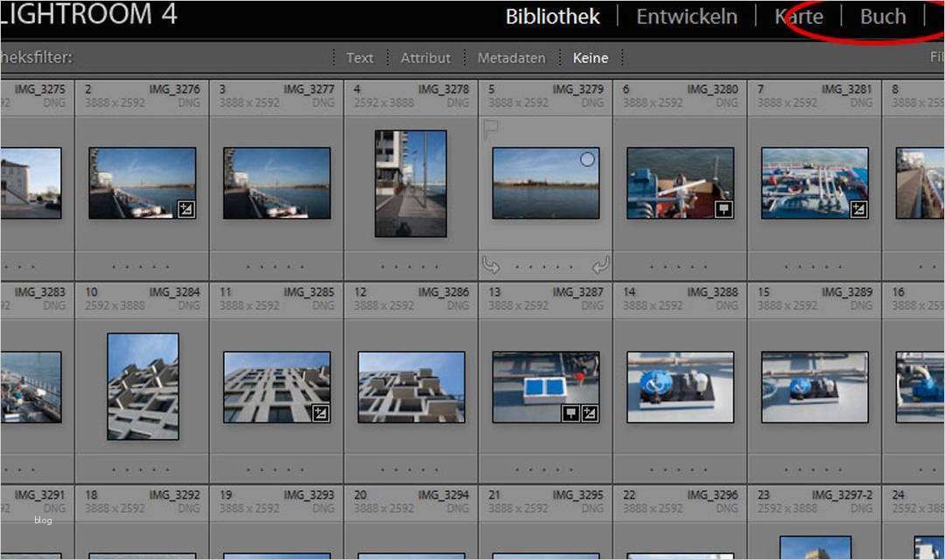Viewport: 945px width, 560px height.
Task: Select the IMG_3281 thumbnail
Action: click(x=815, y=183)
